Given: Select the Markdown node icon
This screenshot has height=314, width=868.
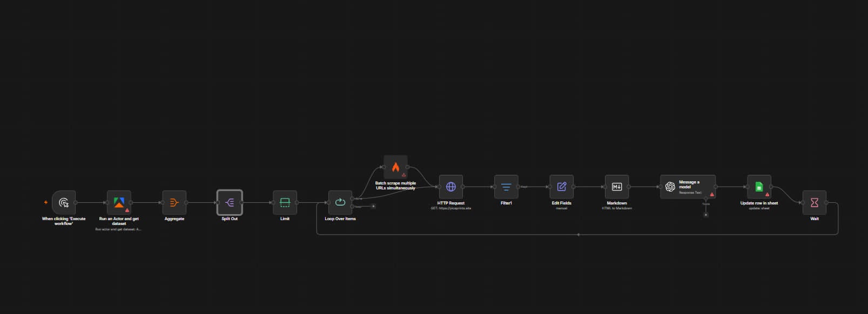Looking at the screenshot, I should coord(617,187).
